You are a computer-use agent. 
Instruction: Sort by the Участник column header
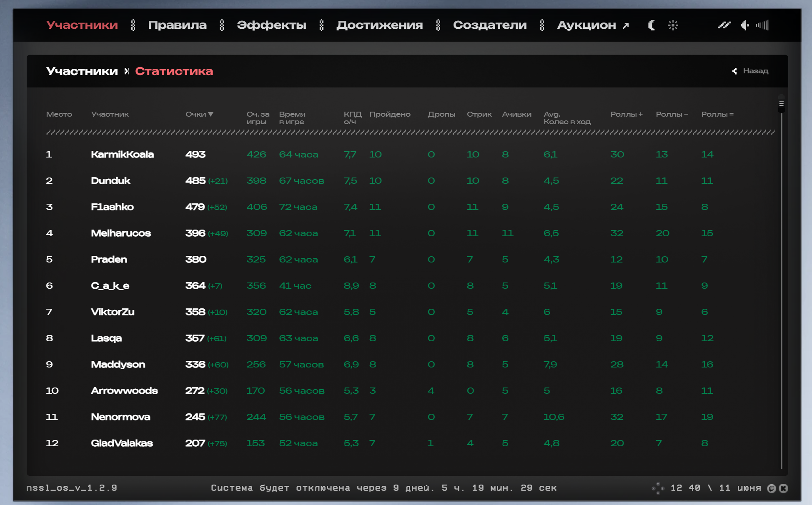point(110,114)
